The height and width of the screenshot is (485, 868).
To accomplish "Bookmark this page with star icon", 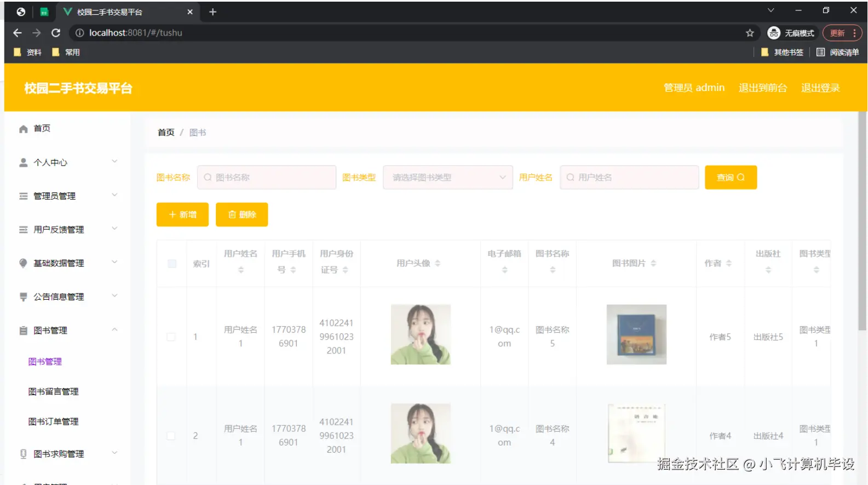I will coord(750,33).
